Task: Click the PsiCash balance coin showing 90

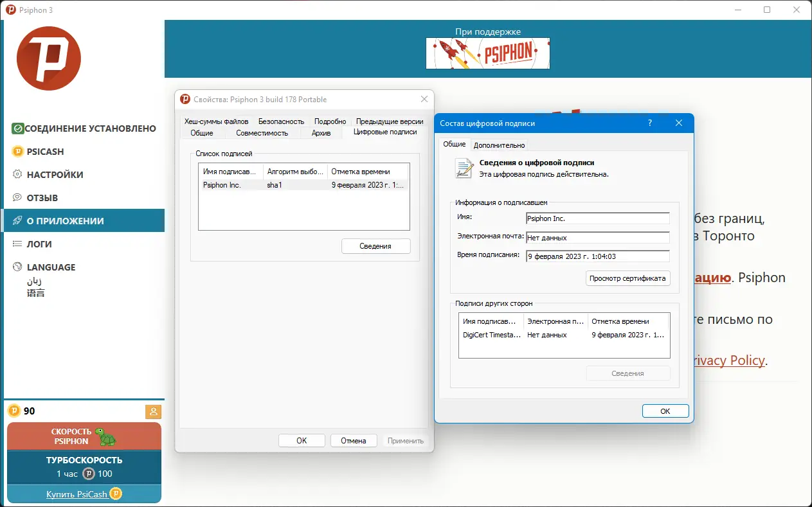Action: [x=14, y=411]
